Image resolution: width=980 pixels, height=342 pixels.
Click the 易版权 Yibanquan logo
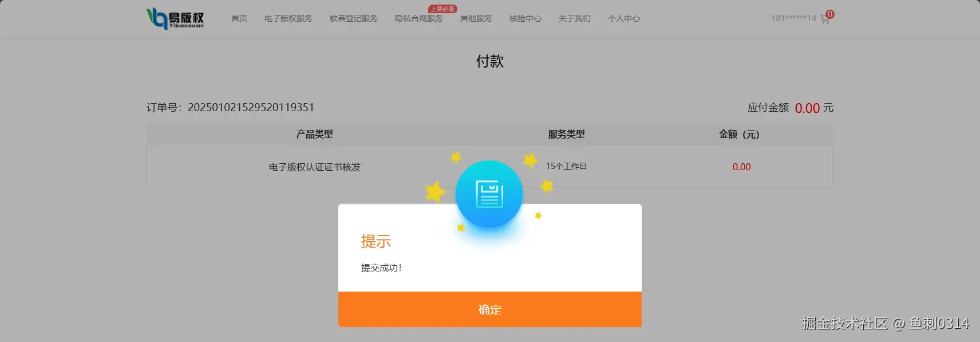click(175, 18)
